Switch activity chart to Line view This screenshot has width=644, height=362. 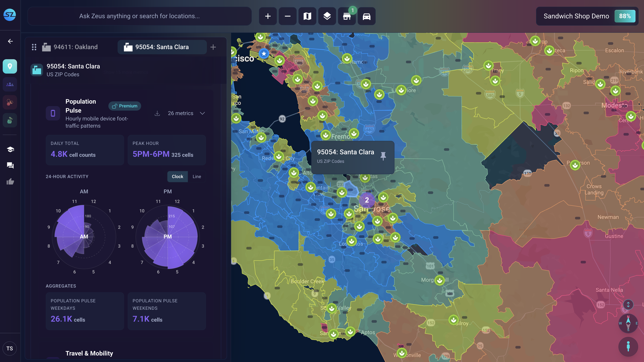tap(197, 176)
